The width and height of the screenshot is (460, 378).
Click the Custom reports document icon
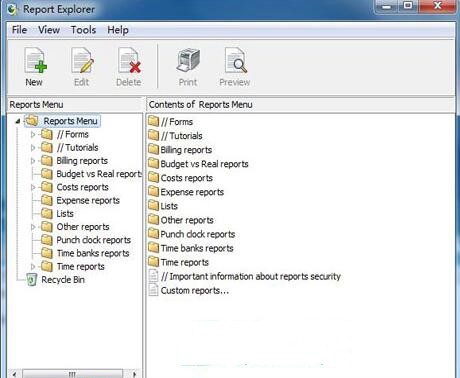pos(153,290)
